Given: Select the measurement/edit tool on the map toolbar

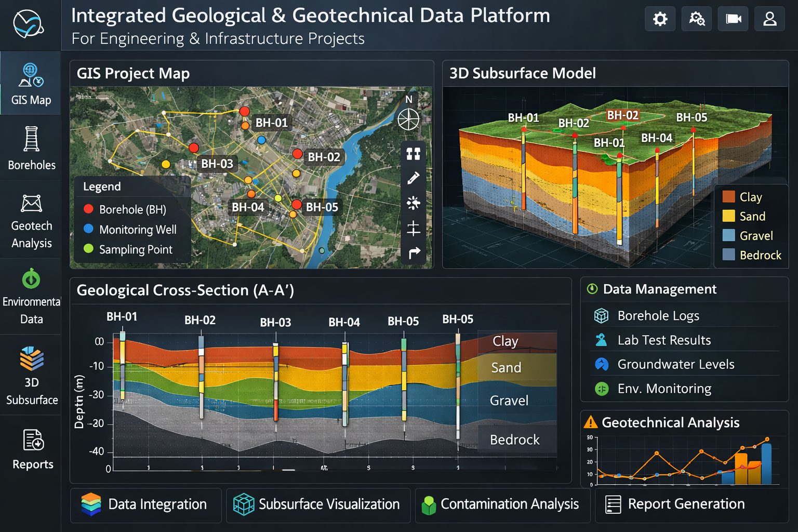Looking at the screenshot, I should click(x=413, y=177).
